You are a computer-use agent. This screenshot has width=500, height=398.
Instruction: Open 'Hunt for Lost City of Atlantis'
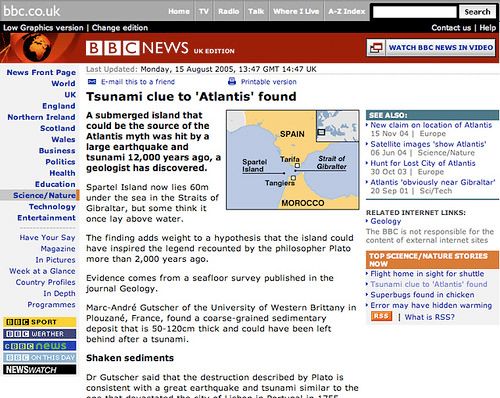coord(423,163)
